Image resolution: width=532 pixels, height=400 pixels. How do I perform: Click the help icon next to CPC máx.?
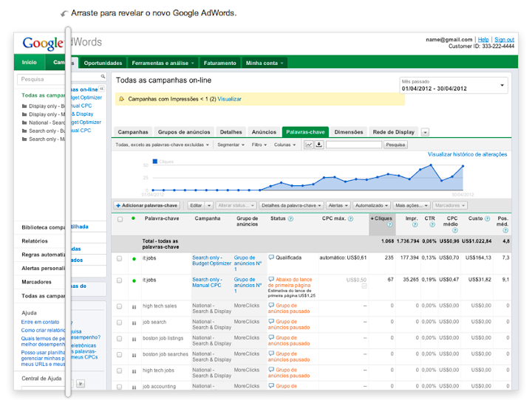coord(350,218)
